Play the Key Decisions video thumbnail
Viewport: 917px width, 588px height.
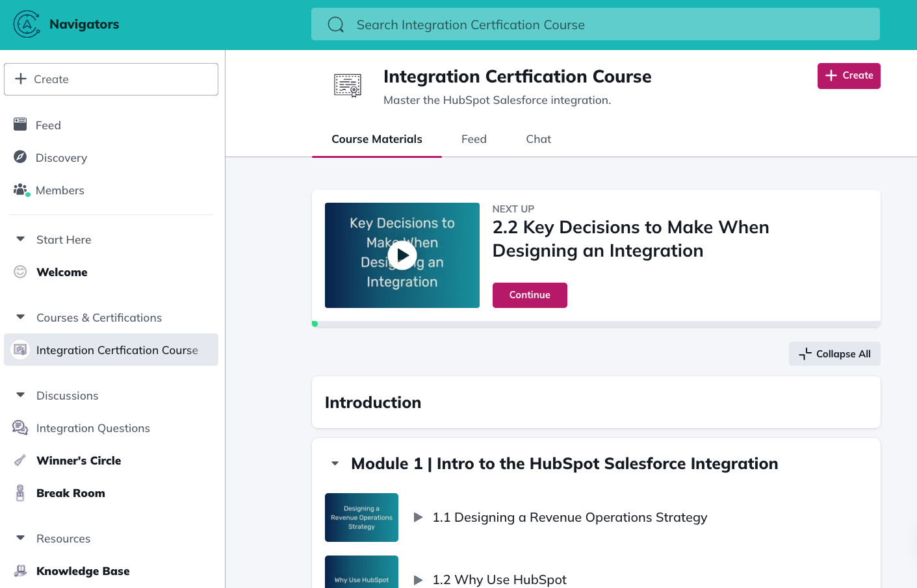(x=402, y=255)
